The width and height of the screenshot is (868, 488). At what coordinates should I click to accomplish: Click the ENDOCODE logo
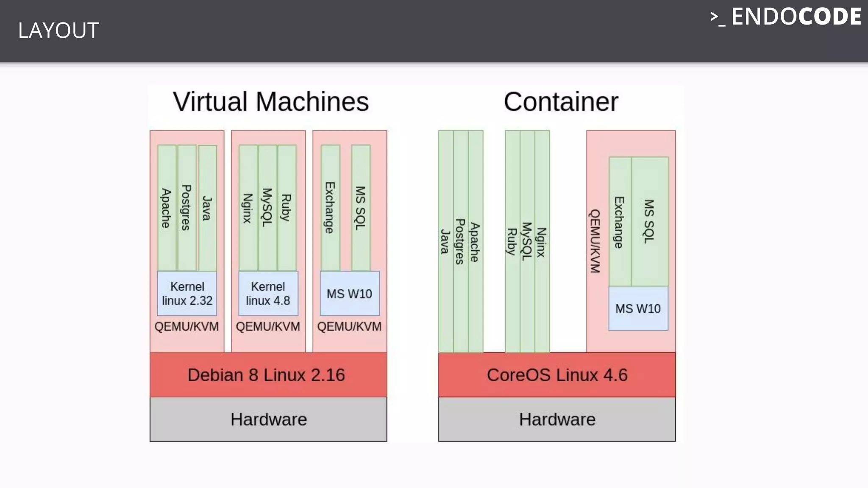[x=785, y=17]
